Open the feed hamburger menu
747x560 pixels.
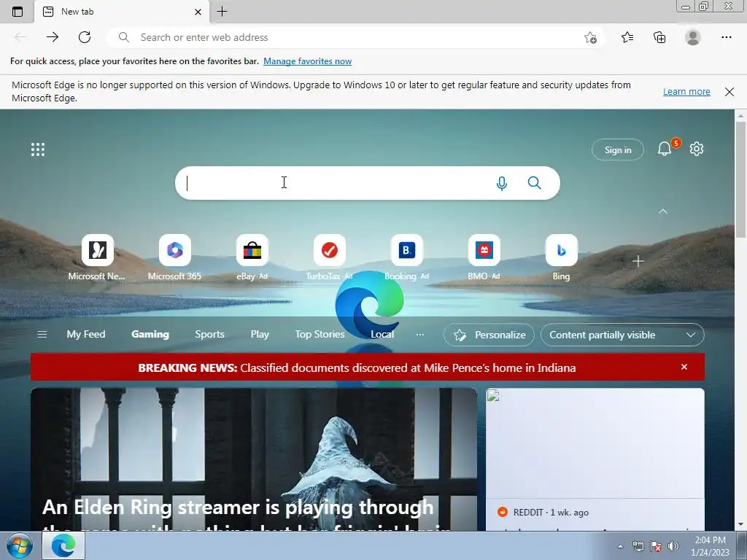[x=42, y=334]
